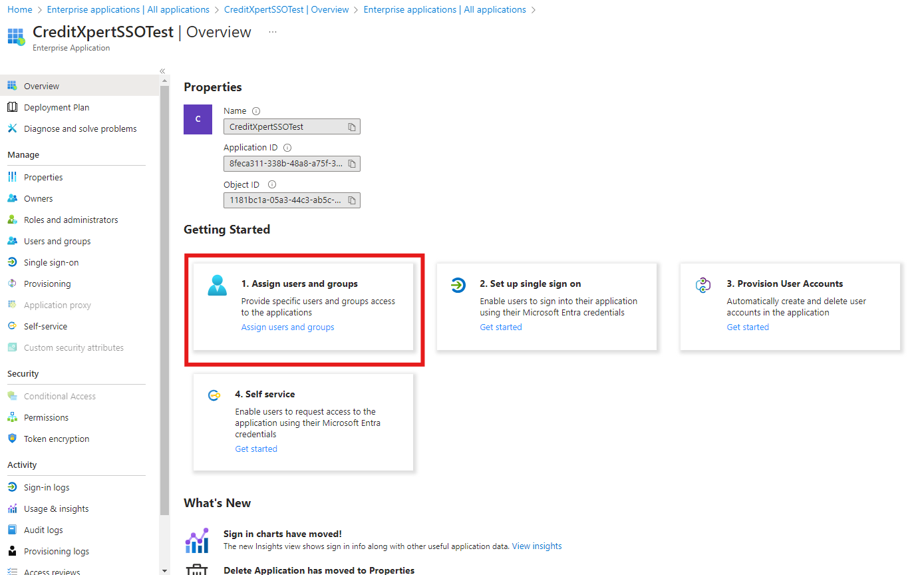Click the Diagnose and solve problems wrench icon

pyautogui.click(x=12, y=128)
